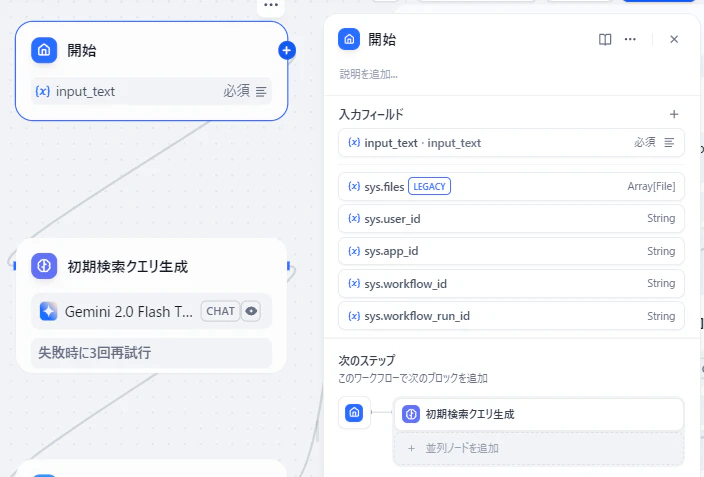Click the plus icon beside 並列ノードを追加
The image size is (704, 477).
(411, 448)
